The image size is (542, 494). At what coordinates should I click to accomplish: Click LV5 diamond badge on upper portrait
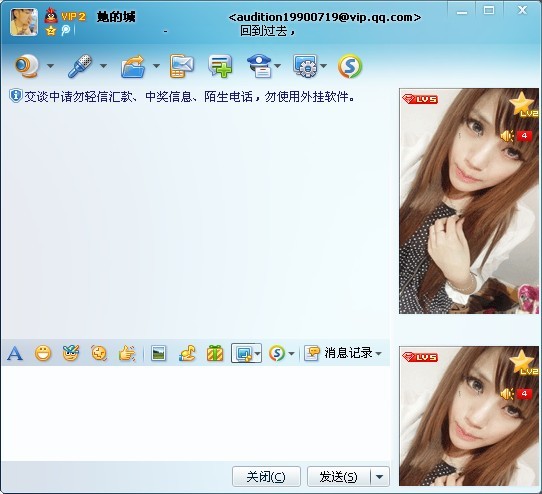point(420,99)
